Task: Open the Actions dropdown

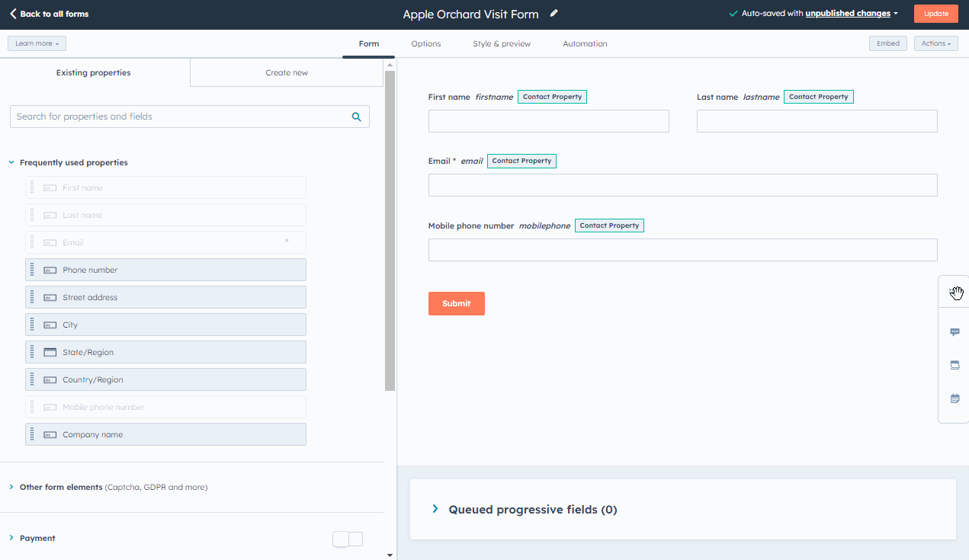Action: pos(935,43)
